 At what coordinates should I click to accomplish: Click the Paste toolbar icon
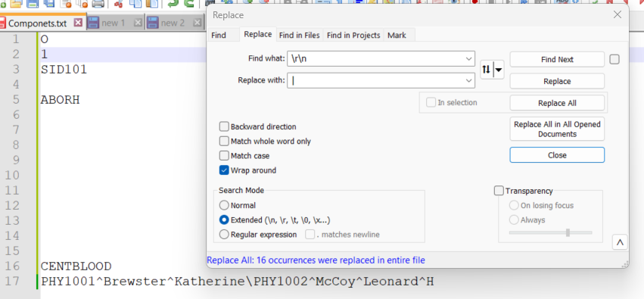151,3
